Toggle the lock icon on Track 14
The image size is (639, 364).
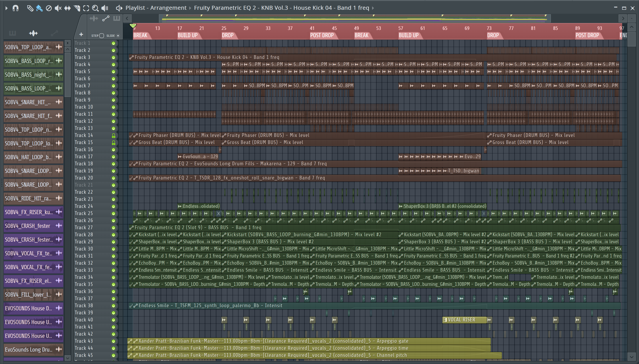(113, 135)
